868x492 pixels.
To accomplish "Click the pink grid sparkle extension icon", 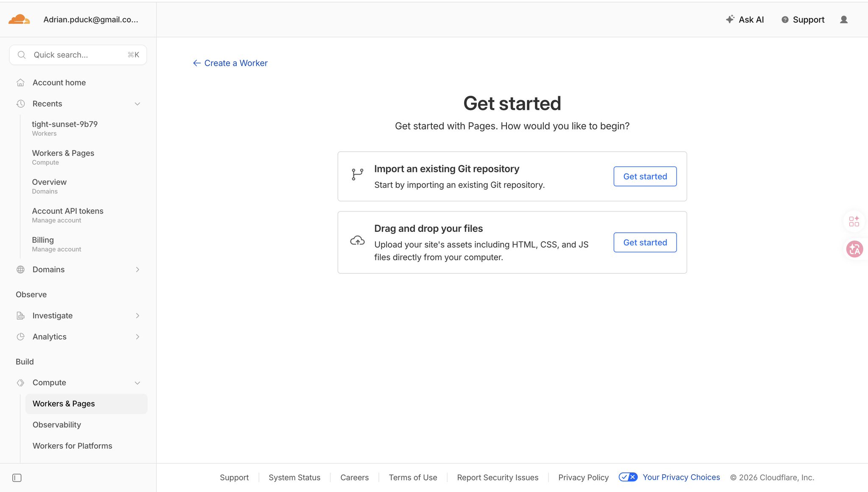I will (x=854, y=221).
